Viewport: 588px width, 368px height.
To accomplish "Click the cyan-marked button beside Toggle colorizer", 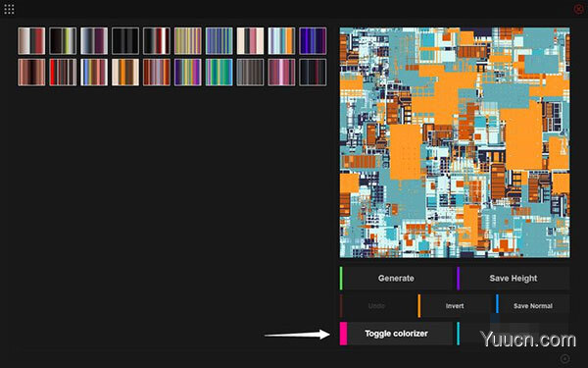I will coord(513,334).
